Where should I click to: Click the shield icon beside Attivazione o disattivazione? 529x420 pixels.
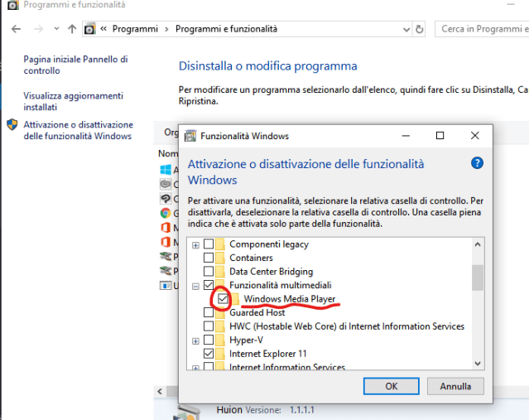click(12, 125)
